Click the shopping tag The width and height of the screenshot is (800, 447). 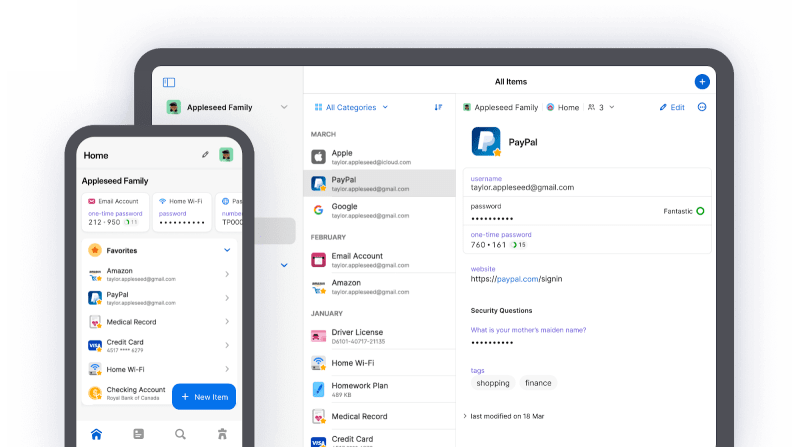493,383
